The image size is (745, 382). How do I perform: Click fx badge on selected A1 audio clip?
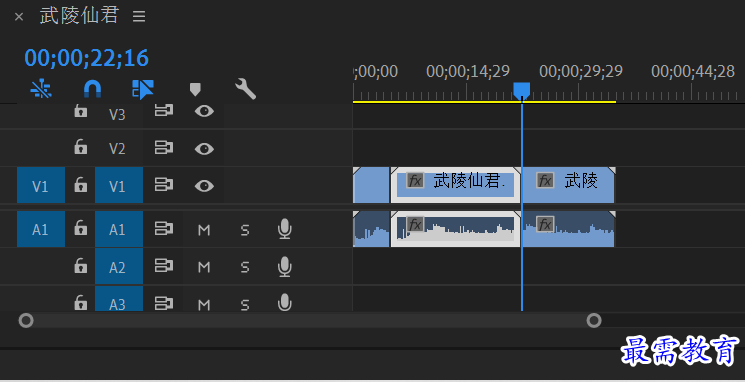(415, 224)
